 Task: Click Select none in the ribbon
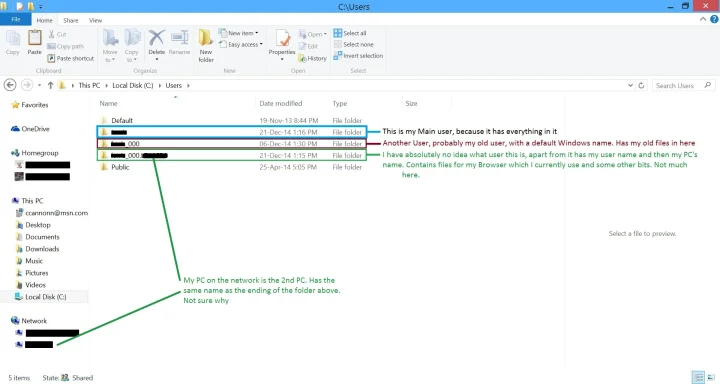(x=353, y=45)
